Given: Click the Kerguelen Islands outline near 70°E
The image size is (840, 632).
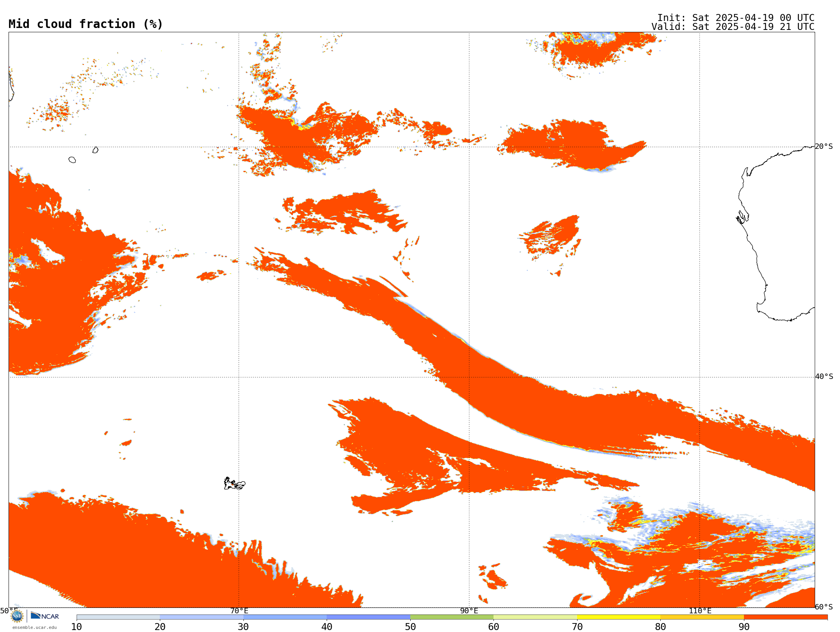Looking at the screenshot, I should (x=234, y=484).
